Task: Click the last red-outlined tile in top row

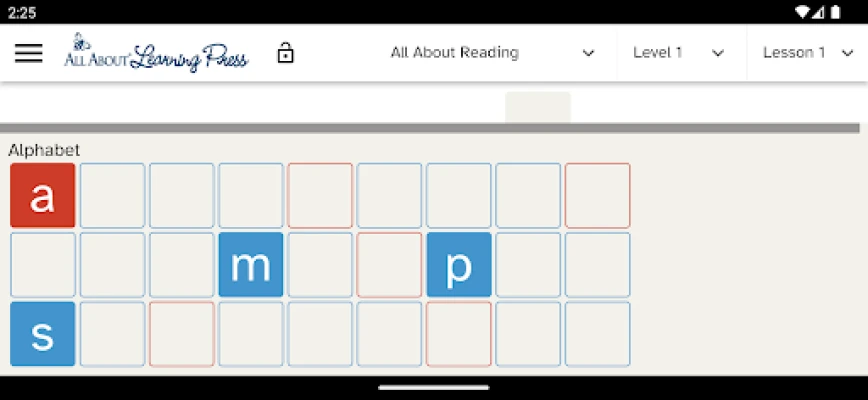Action: click(x=598, y=196)
